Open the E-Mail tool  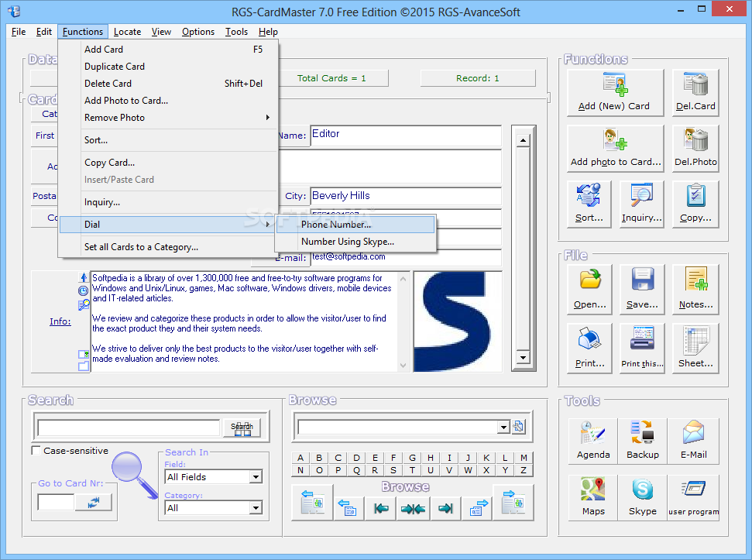point(693,441)
